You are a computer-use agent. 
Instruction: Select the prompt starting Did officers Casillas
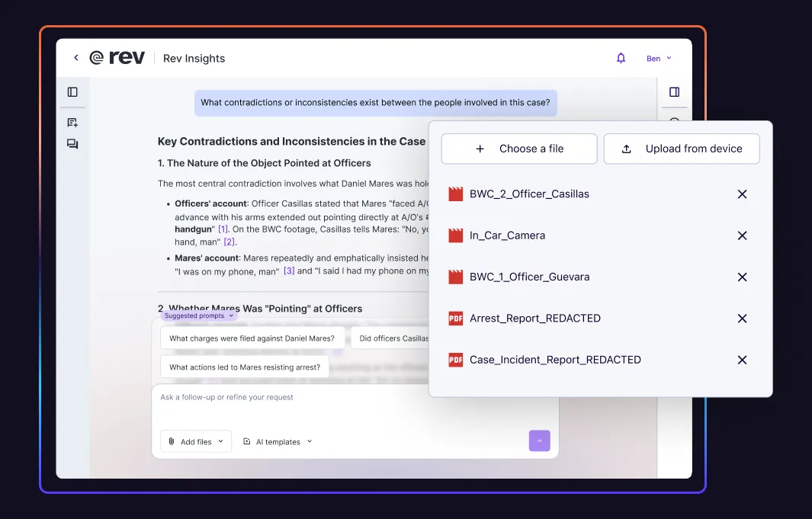[390, 338]
